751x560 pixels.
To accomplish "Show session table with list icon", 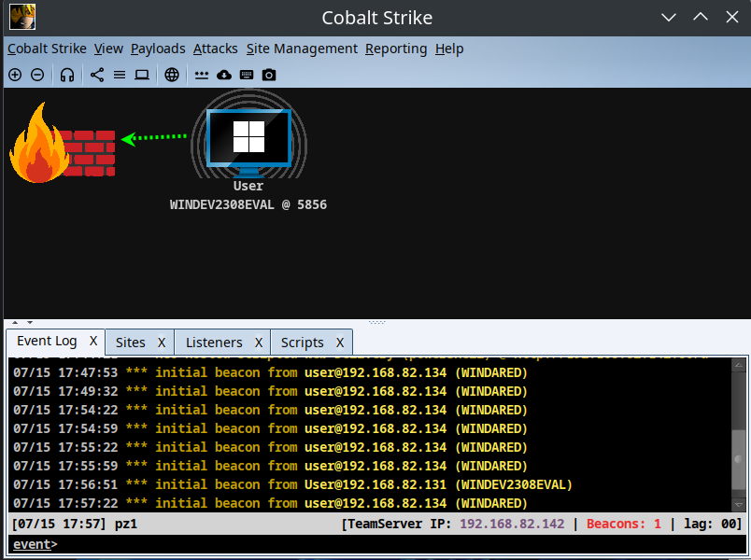I will tap(120, 75).
